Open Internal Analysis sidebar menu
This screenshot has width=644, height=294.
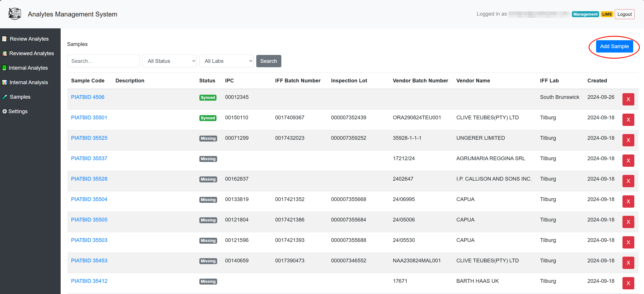(x=29, y=82)
